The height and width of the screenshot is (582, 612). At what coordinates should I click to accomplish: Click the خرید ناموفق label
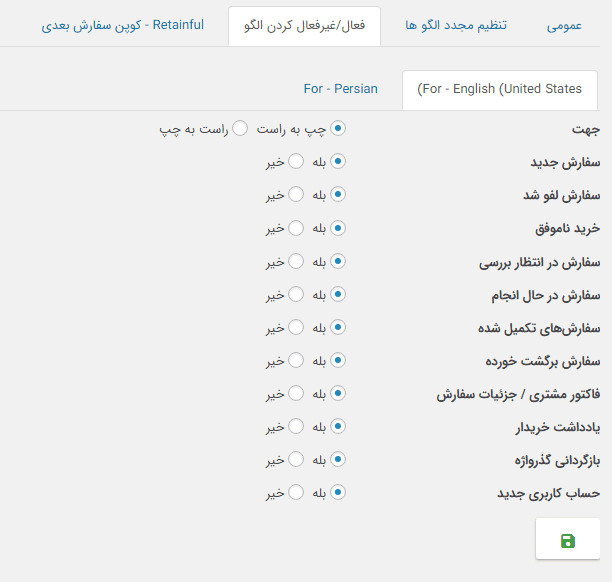click(568, 229)
